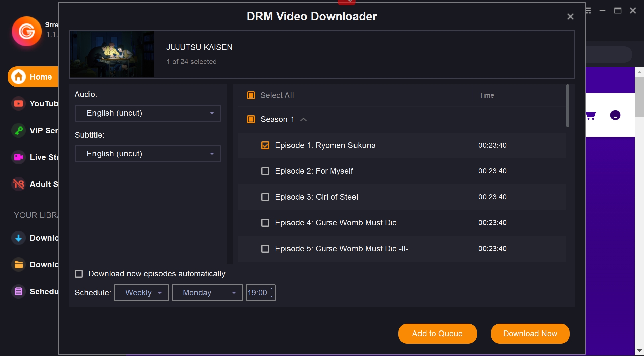Open the Home sidebar item

click(x=33, y=77)
